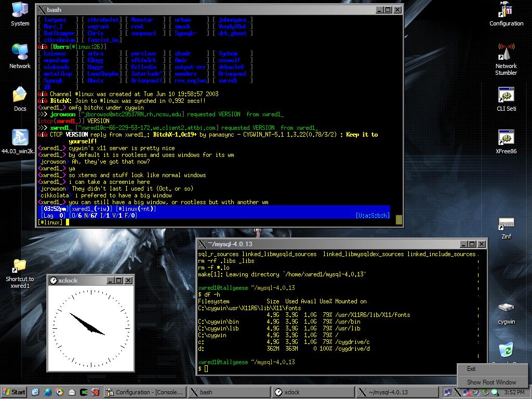The image size is (532, 399).
Task: Open the Docs folder icon
Action: click(20, 99)
